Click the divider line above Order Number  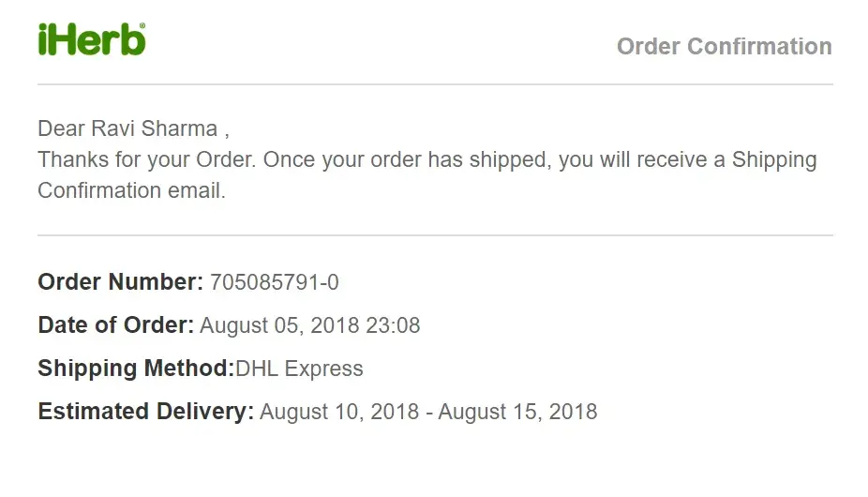pyautogui.click(x=435, y=234)
